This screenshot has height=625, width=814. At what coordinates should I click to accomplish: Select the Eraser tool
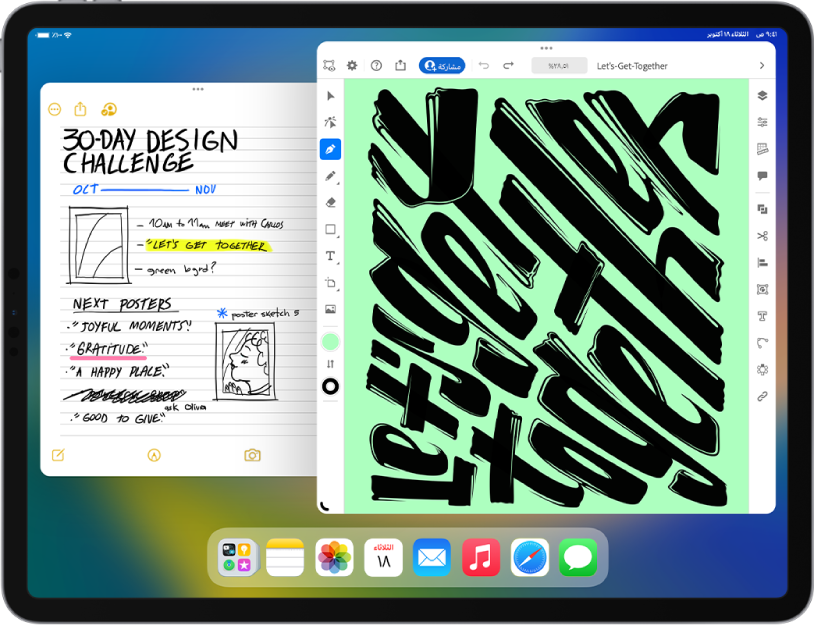coord(331,203)
